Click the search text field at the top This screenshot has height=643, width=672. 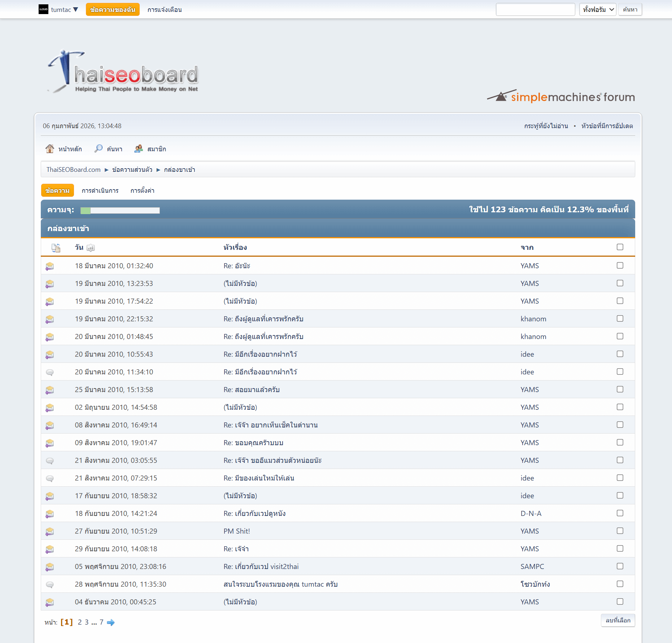(x=535, y=10)
